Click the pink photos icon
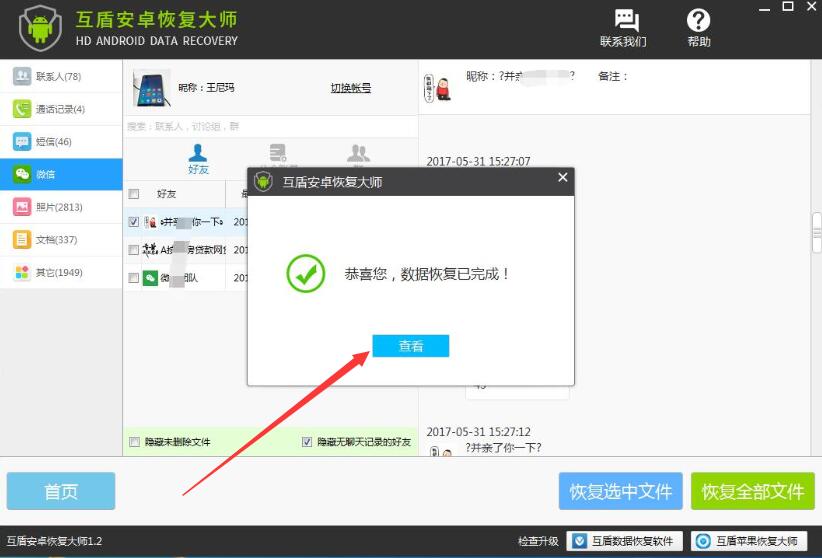This screenshot has height=558, width=822. (21, 207)
